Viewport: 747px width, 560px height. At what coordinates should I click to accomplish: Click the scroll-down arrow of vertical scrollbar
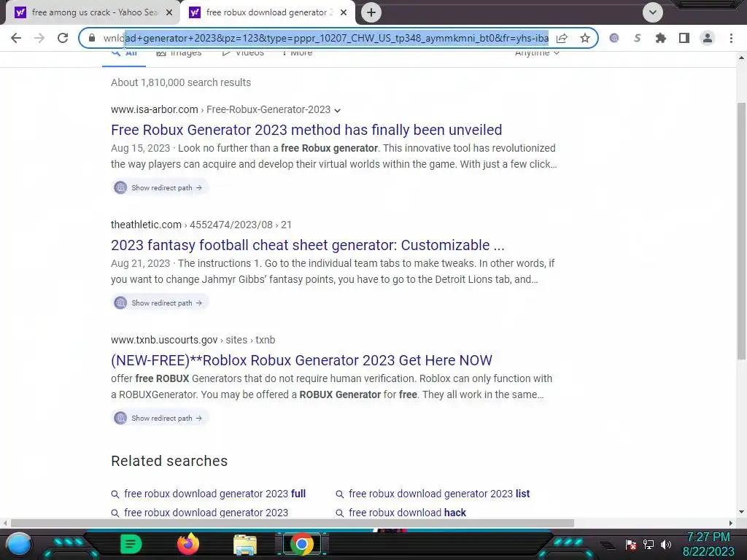(741, 512)
